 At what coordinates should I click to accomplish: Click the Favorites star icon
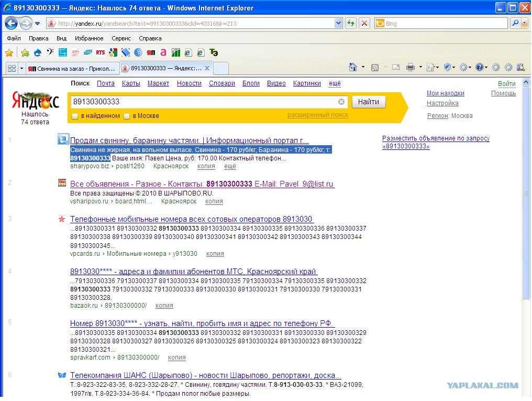click(9, 52)
